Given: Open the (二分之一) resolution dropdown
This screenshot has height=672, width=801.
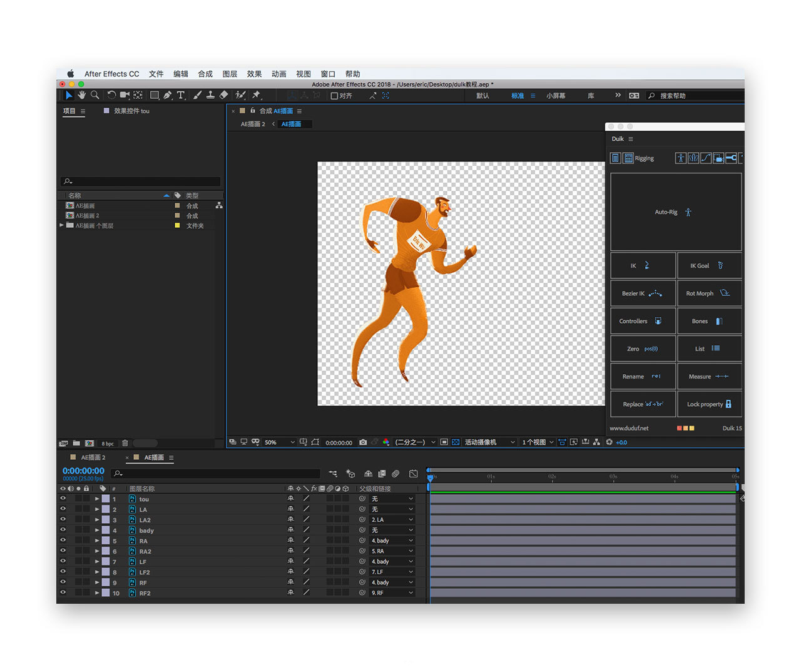Looking at the screenshot, I should tap(416, 442).
